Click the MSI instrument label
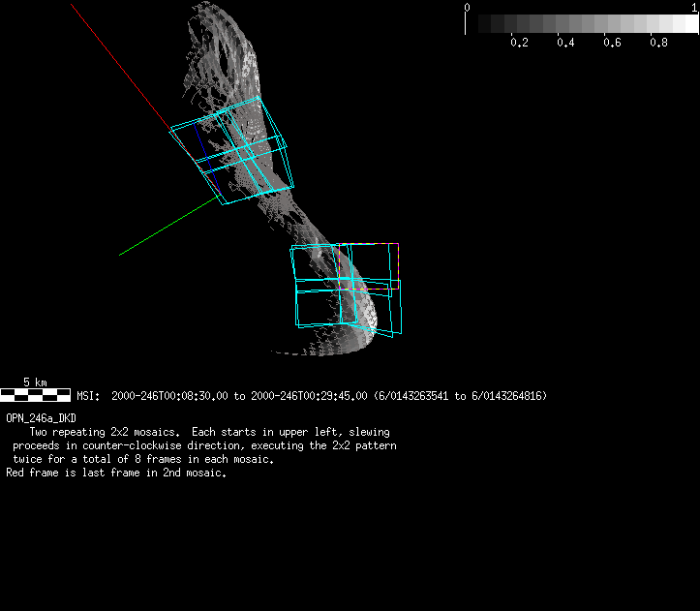The width and height of the screenshot is (700, 611). pos(87,396)
